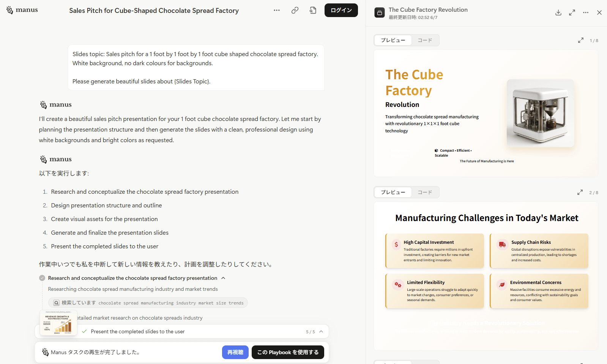Viewport: 607px width, 364px height.
Task: Click The Cube Factory title slide preview
Action: 486,113
